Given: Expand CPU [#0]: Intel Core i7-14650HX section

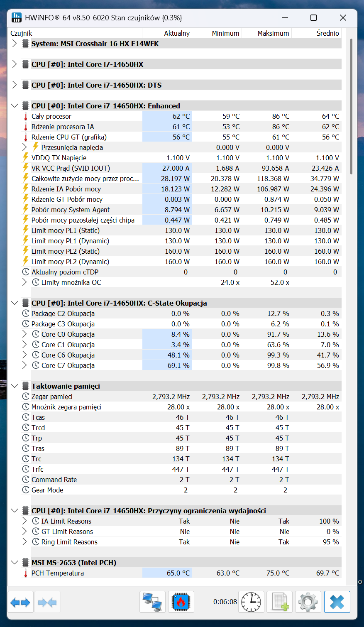Looking at the screenshot, I should 15,64.
